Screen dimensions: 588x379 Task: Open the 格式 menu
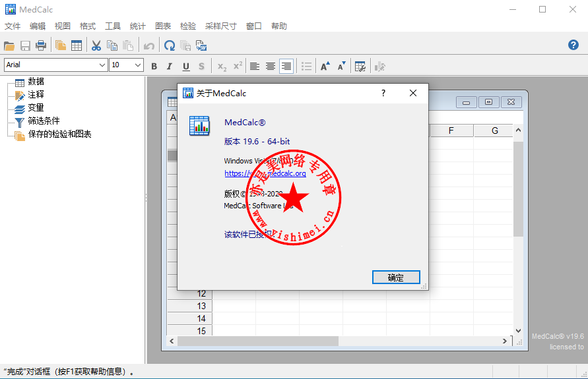pos(88,26)
